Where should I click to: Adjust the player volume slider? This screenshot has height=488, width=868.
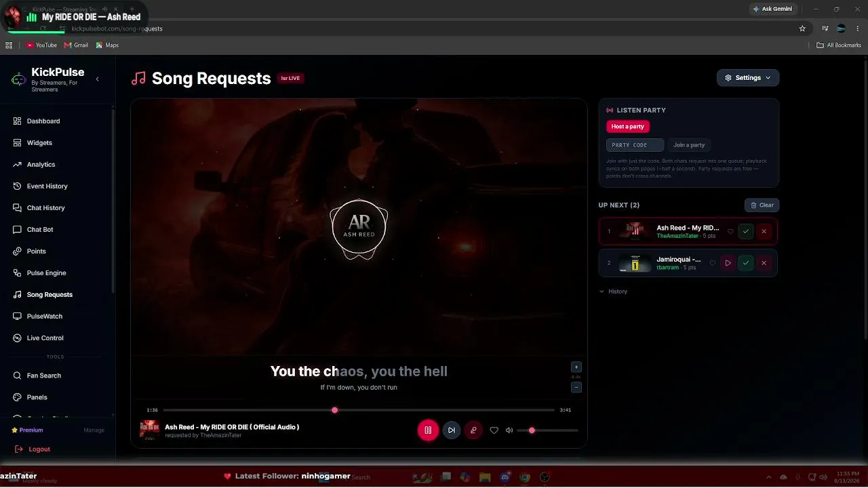coord(547,430)
